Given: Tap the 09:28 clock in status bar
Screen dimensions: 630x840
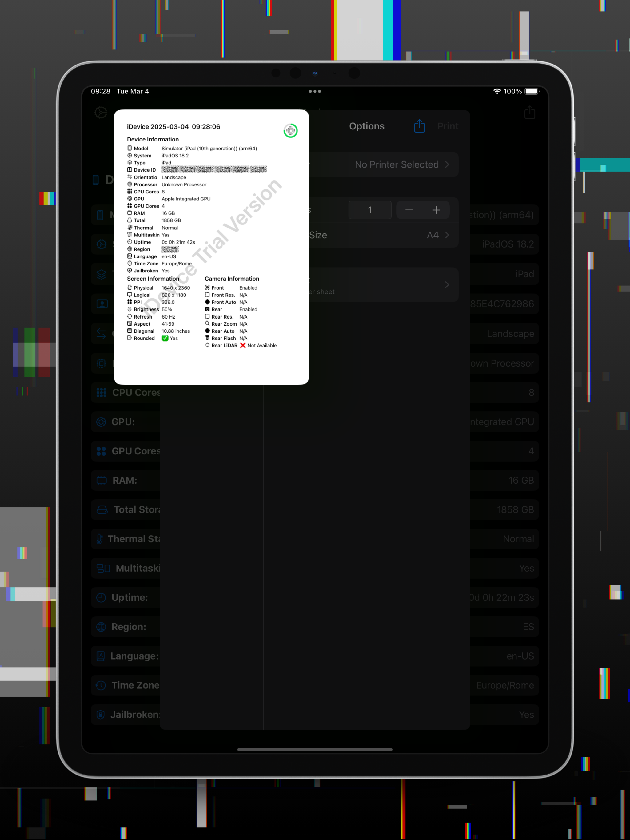Looking at the screenshot, I should pos(101,91).
